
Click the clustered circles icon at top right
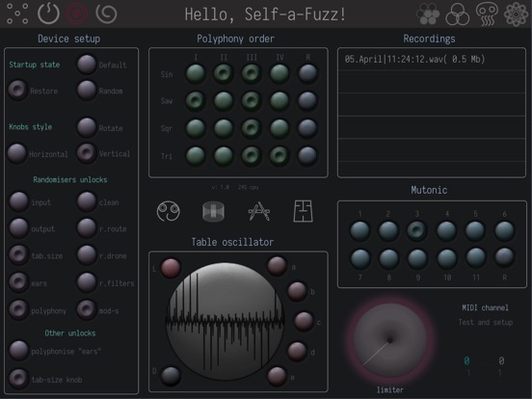tap(428, 13)
